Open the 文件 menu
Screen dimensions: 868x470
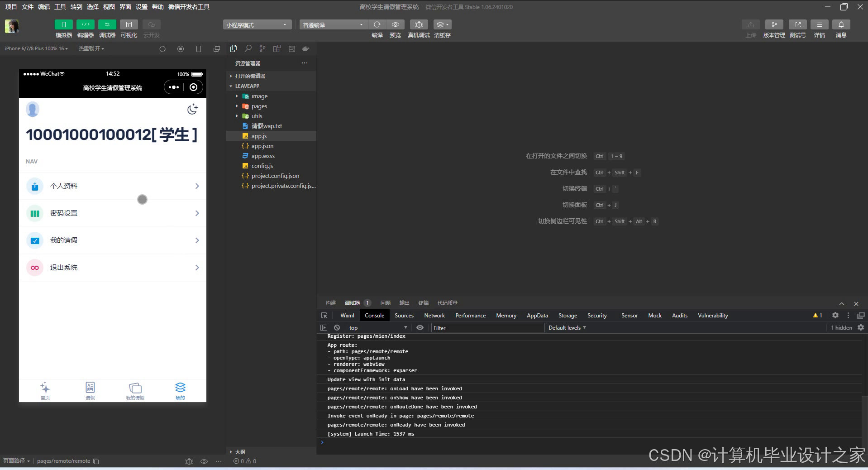pos(28,7)
